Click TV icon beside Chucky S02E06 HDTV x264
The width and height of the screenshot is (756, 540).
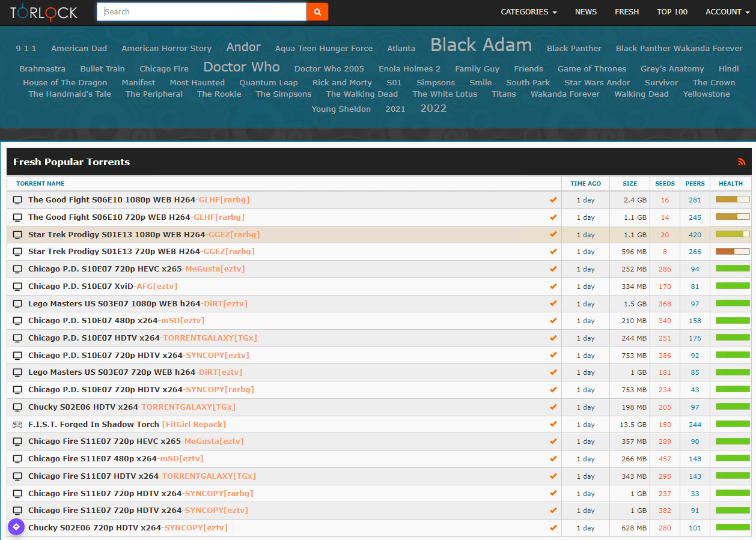click(17, 407)
